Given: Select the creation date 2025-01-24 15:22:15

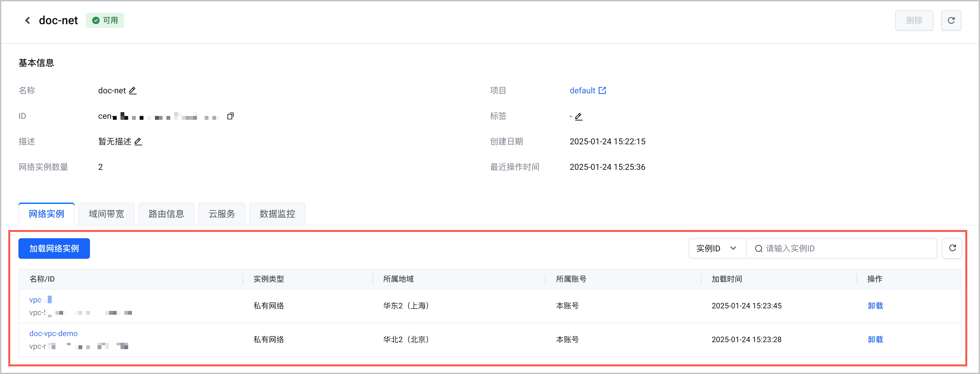Looking at the screenshot, I should pyautogui.click(x=607, y=141).
